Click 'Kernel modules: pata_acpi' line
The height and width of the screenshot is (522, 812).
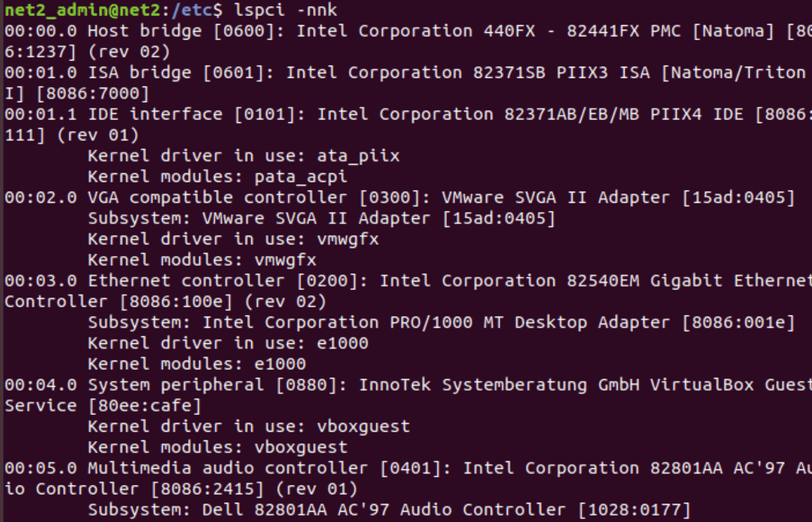pos(218,177)
